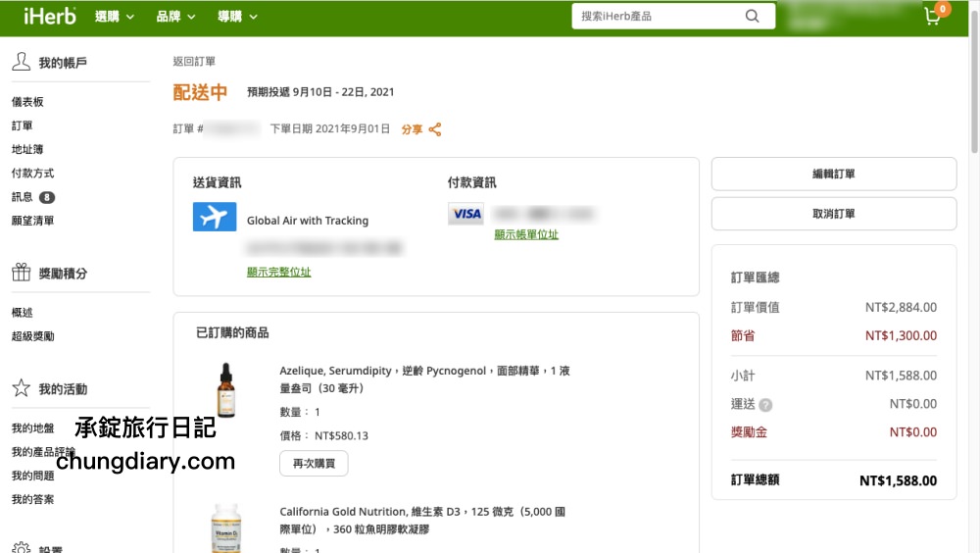This screenshot has width=980, height=553.
Task: Click the 編輯訂單 button
Action: coord(834,174)
